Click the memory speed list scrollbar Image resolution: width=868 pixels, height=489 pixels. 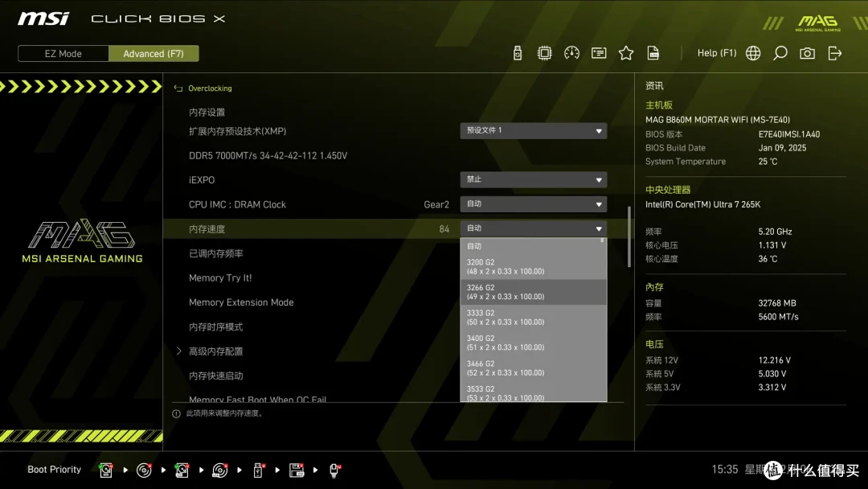[x=602, y=241]
